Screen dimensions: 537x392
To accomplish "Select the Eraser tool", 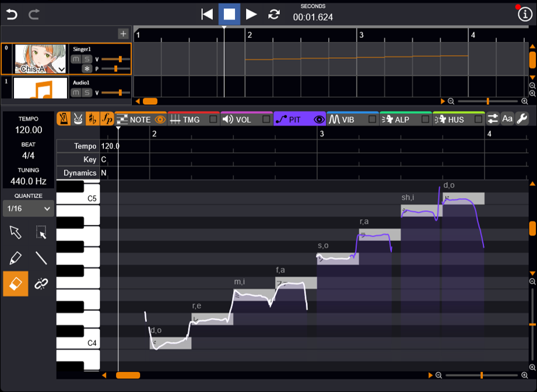I will (x=16, y=284).
